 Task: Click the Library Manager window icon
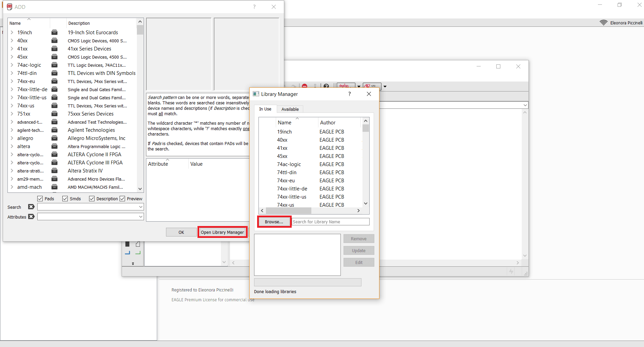click(x=256, y=94)
